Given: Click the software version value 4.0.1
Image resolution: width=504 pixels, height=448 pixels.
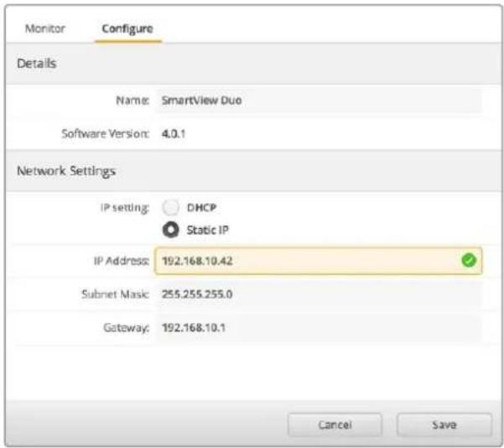Looking at the screenshot, I should pyautogui.click(x=174, y=133).
